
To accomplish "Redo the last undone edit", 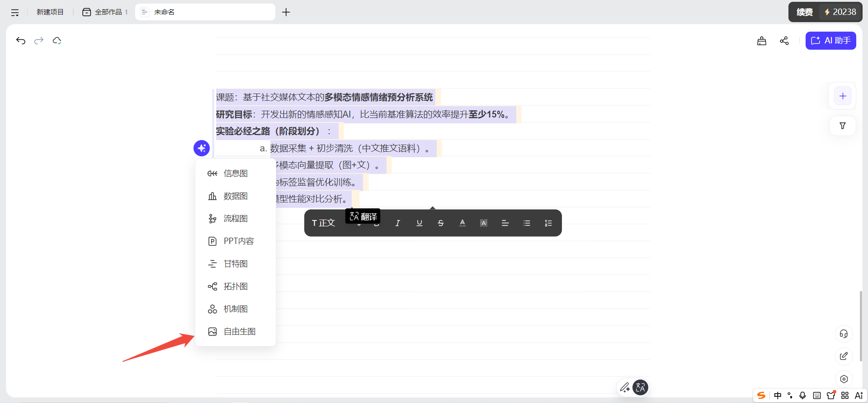I will point(39,41).
